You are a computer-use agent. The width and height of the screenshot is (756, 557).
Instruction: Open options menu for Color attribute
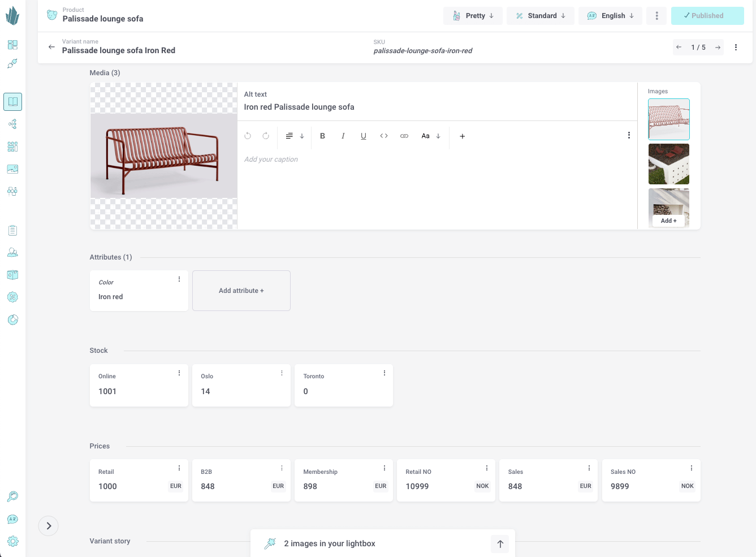click(x=179, y=279)
